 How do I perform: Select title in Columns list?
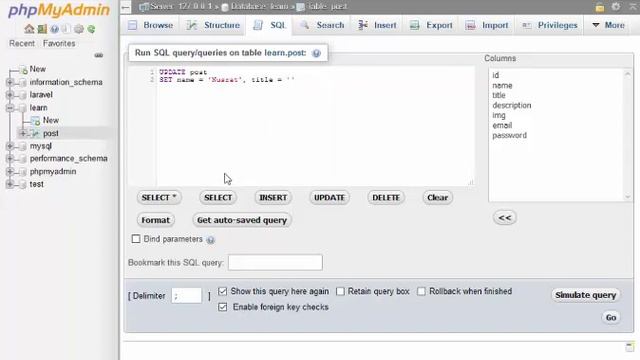(x=499, y=95)
